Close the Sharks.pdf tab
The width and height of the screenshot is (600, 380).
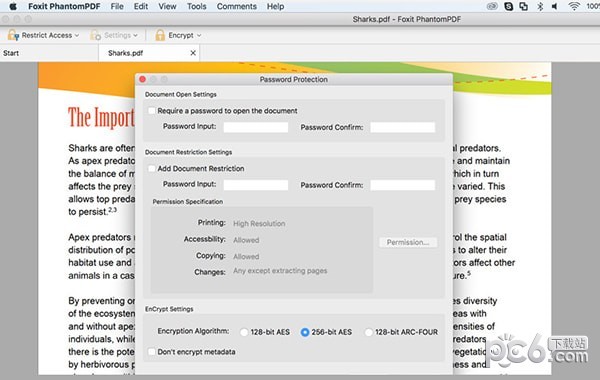click(193, 53)
